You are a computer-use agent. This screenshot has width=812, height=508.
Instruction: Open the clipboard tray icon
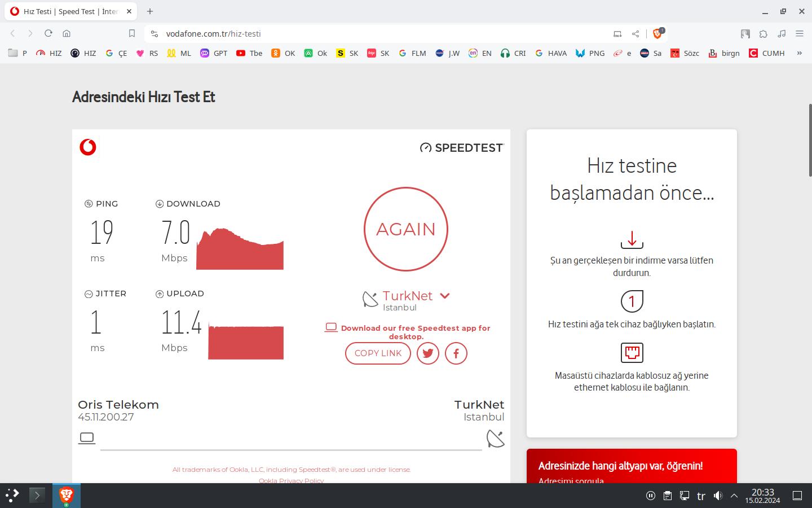pos(667,496)
